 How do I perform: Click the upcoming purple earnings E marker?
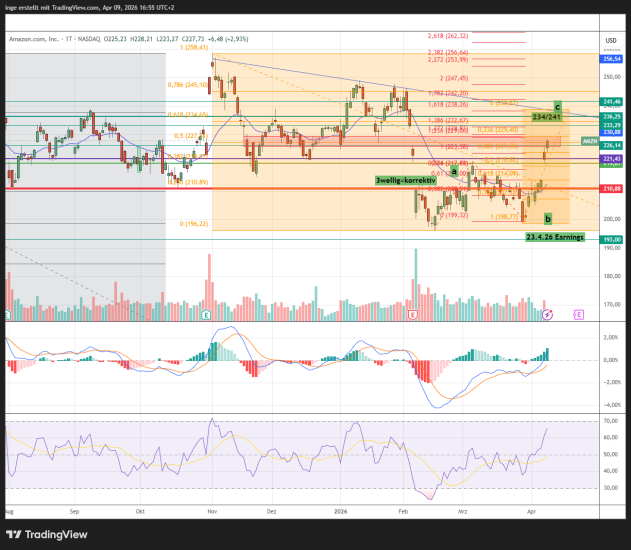coord(578,314)
